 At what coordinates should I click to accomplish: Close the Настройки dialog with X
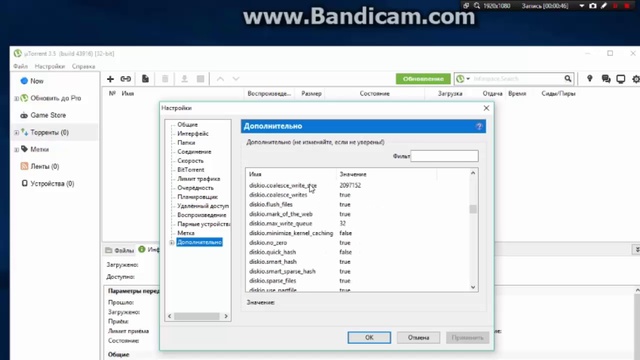pyautogui.click(x=486, y=108)
